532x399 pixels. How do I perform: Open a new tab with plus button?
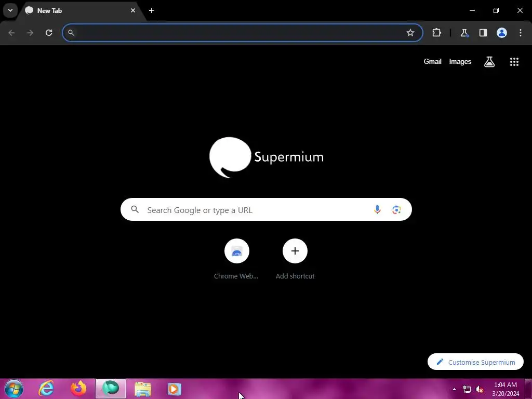pyautogui.click(x=152, y=10)
